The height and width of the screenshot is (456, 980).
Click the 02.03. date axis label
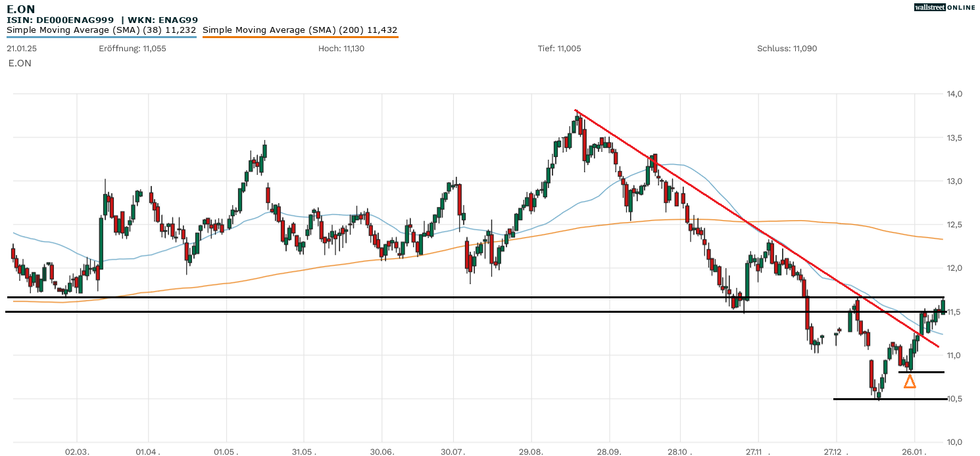[x=77, y=452]
